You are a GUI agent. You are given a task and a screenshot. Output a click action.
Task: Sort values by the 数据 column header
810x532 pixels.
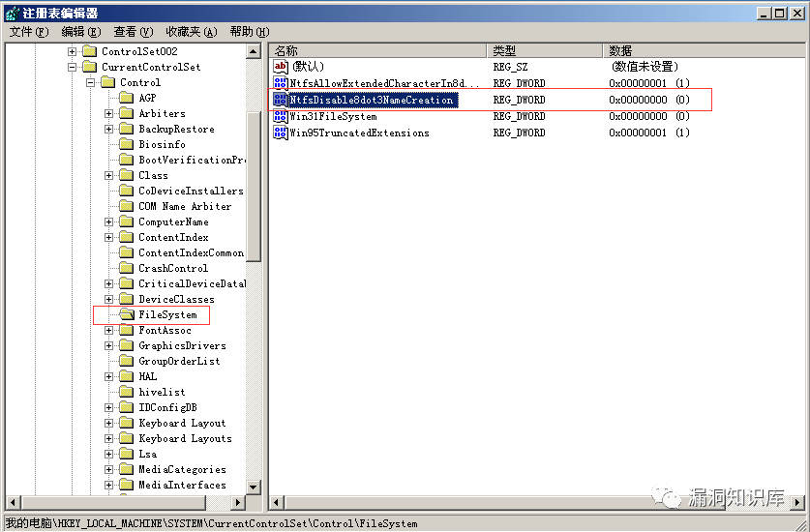[x=704, y=50]
